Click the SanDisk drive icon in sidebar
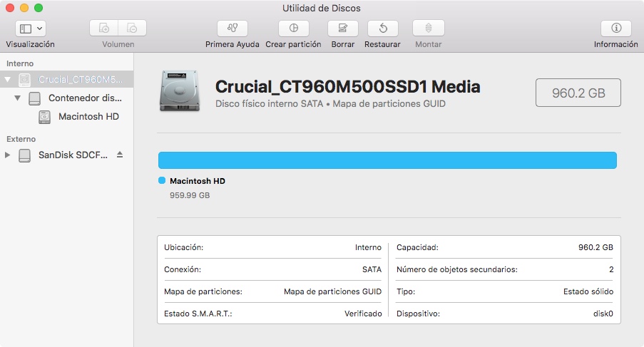644x347 pixels. pyautogui.click(x=25, y=155)
